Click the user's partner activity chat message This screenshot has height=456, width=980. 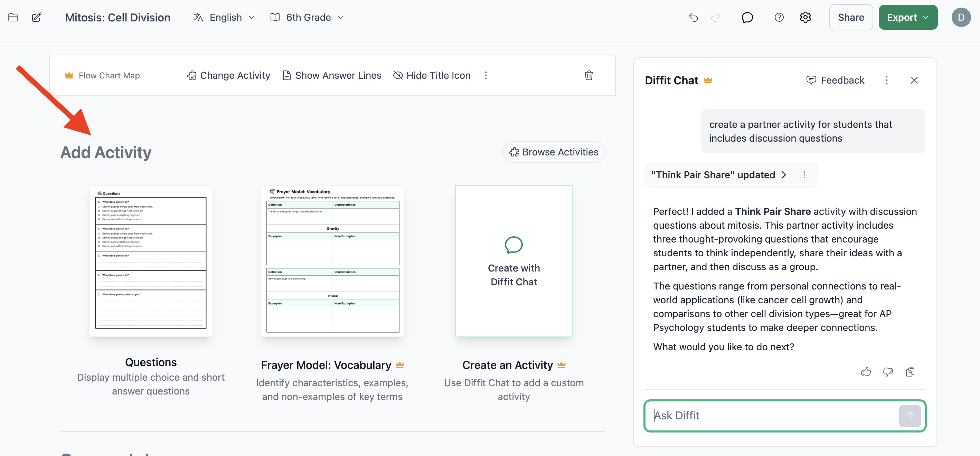point(813,131)
